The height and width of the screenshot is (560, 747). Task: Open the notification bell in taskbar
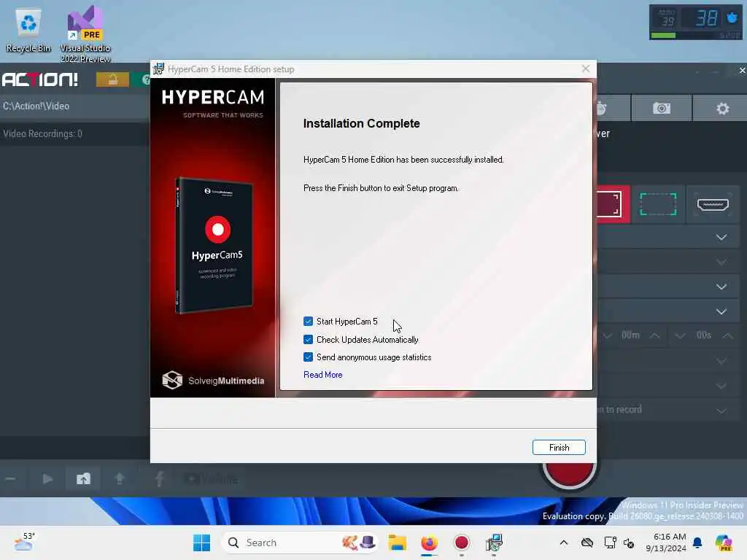[x=697, y=542]
